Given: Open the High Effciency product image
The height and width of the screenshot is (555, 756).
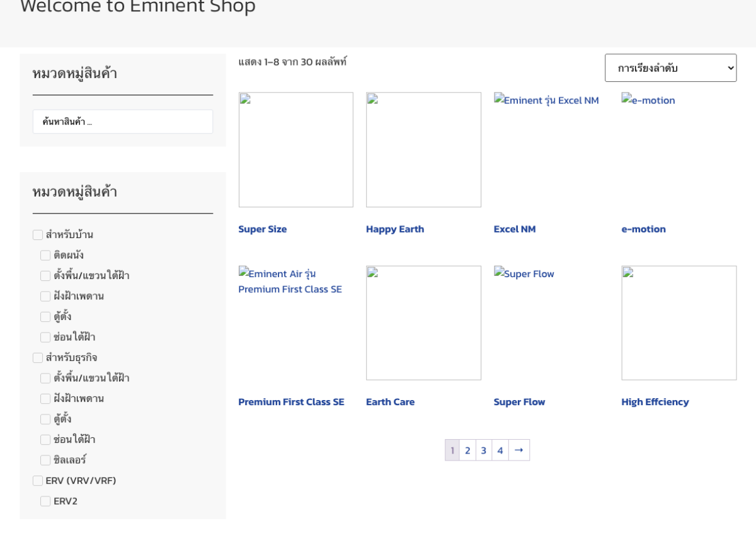Looking at the screenshot, I should [x=679, y=323].
